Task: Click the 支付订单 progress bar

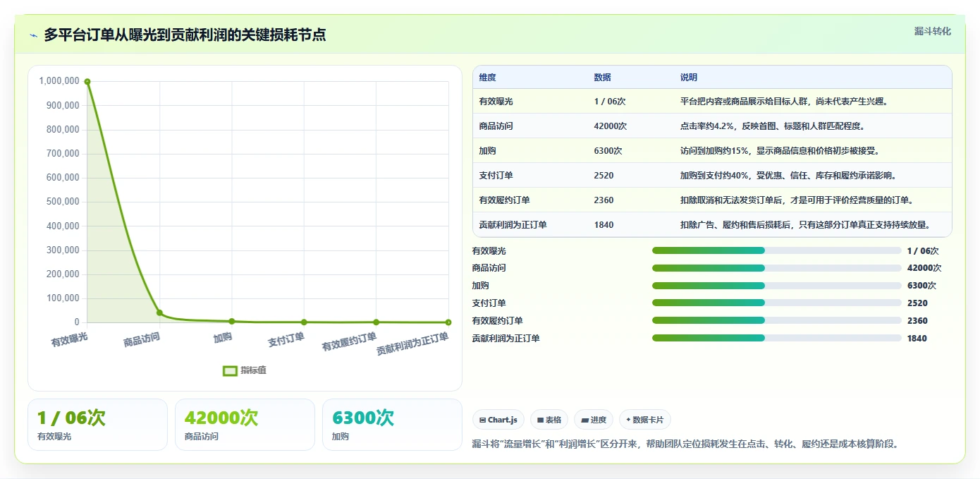Action: coord(776,303)
